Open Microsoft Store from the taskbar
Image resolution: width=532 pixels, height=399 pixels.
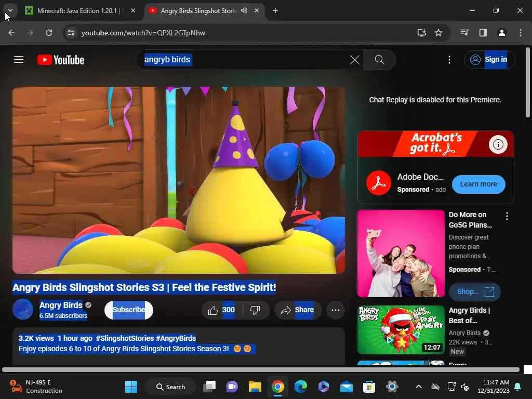tap(369, 387)
